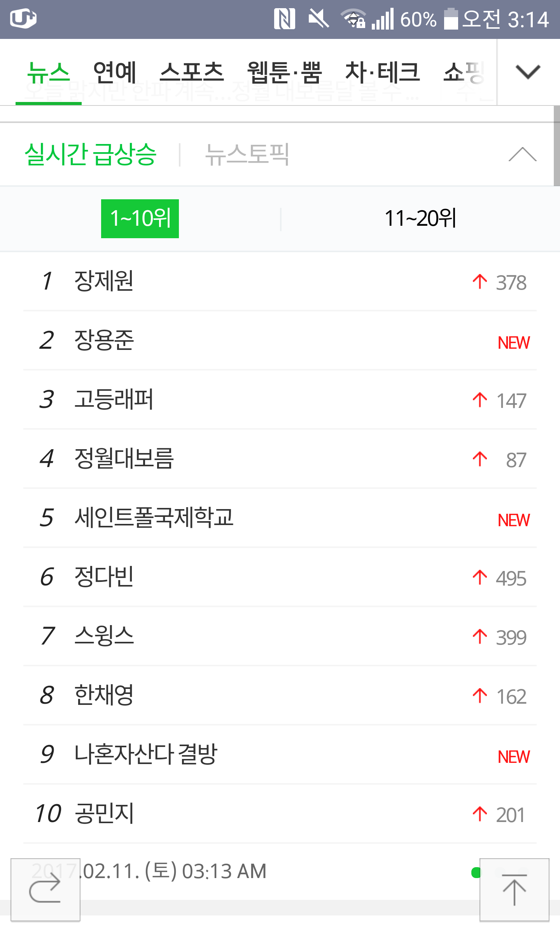The width and height of the screenshot is (560, 931).
Task: Switch to 11~20위 ranking range
Action: pos(420,218)
